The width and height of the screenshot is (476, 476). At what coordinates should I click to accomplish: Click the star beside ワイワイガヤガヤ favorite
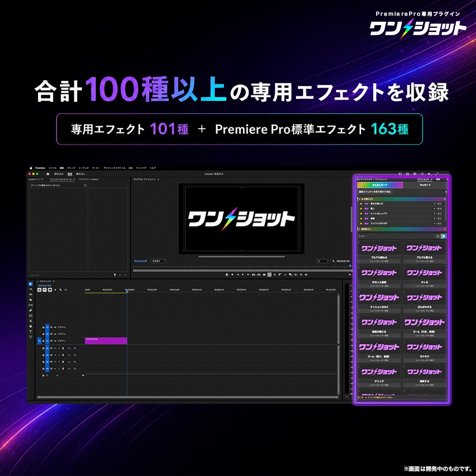361,224
